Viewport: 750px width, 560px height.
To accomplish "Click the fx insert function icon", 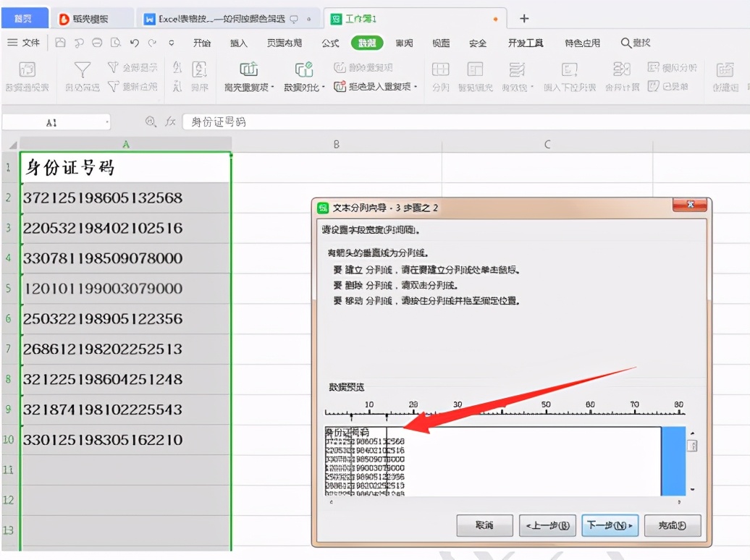I will coord(170,122).
